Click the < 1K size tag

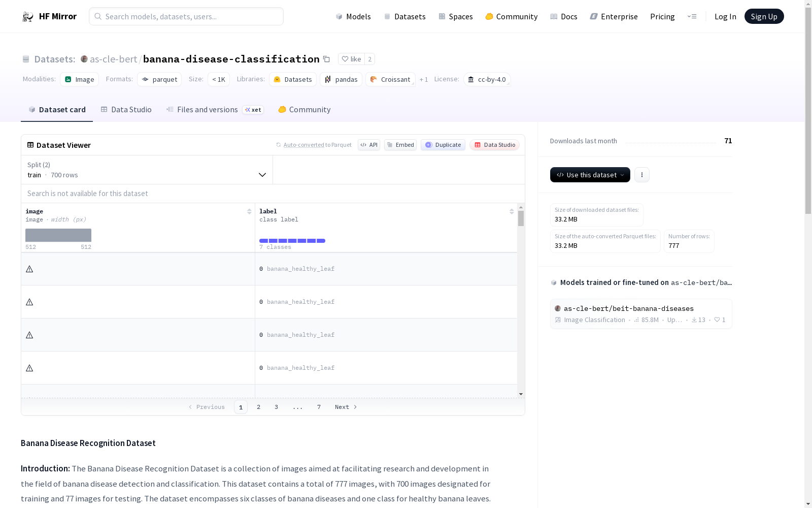click(219, 79)
